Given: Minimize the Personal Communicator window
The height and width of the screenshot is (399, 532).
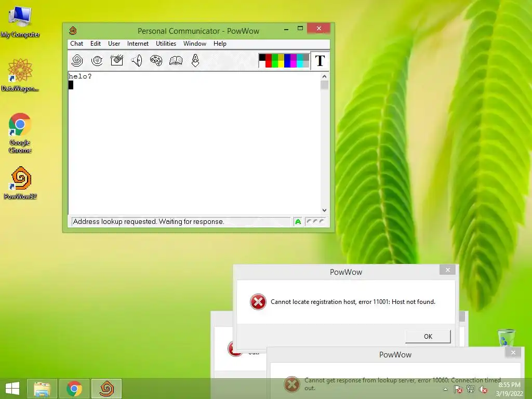Looking at the screenshot, I should (x=286, y=29).
